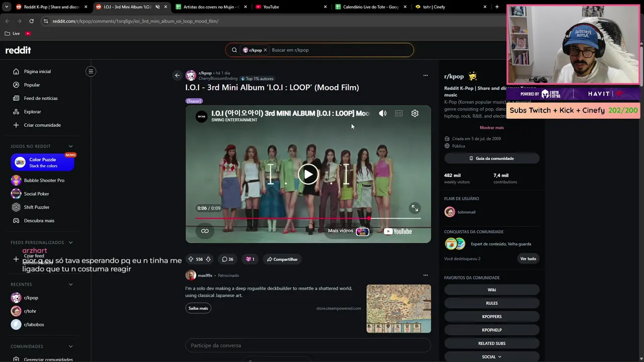This screenshot has width=644, height=362.
Task: Open the KPOPPERS link
Action: (492, 317)
